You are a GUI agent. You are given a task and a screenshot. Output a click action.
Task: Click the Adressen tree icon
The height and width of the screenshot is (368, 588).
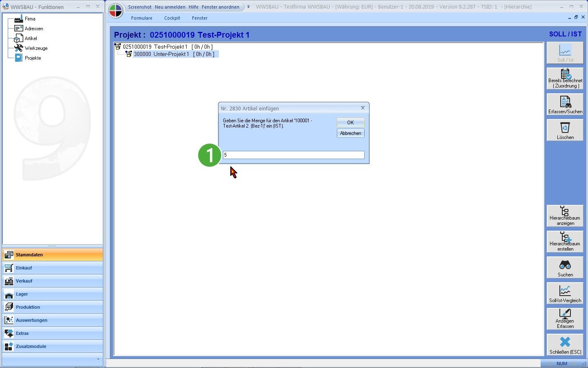[18, 29]
